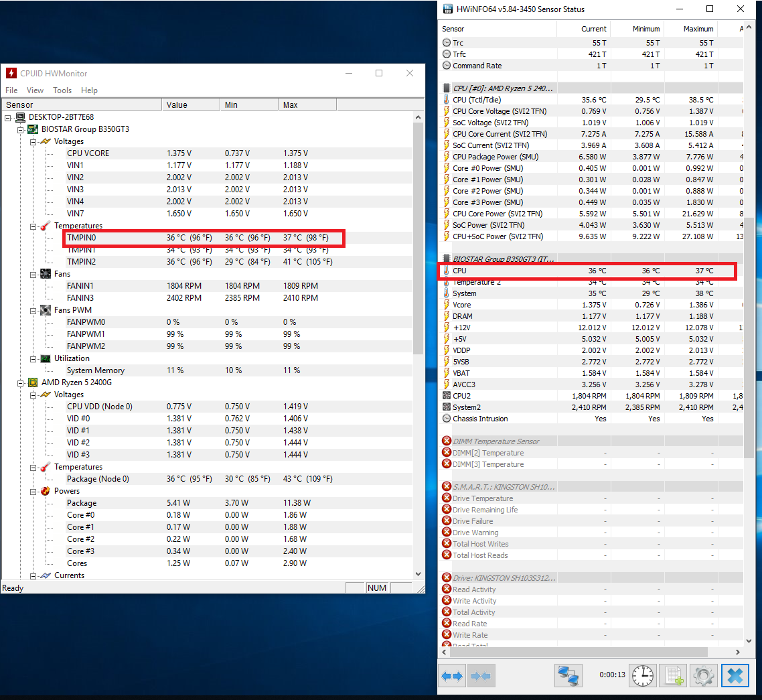762x700 pixels.
Task: Collapse the DESKTOP-2BT7E68 tree node
Action: (9, 117)
